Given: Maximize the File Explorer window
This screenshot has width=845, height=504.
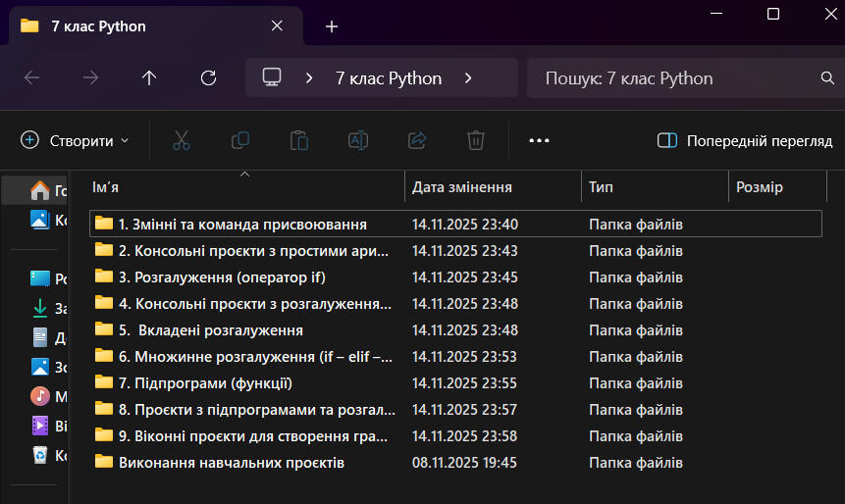Looking at the screenshot, I should pyautogui.click(x=772, y=14).
